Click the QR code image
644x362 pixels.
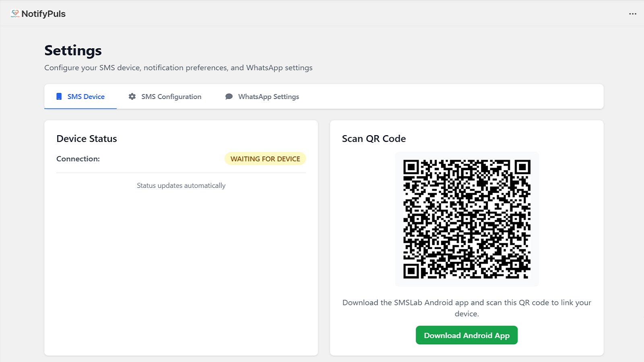pyautogui.click(x=467, y=219)
